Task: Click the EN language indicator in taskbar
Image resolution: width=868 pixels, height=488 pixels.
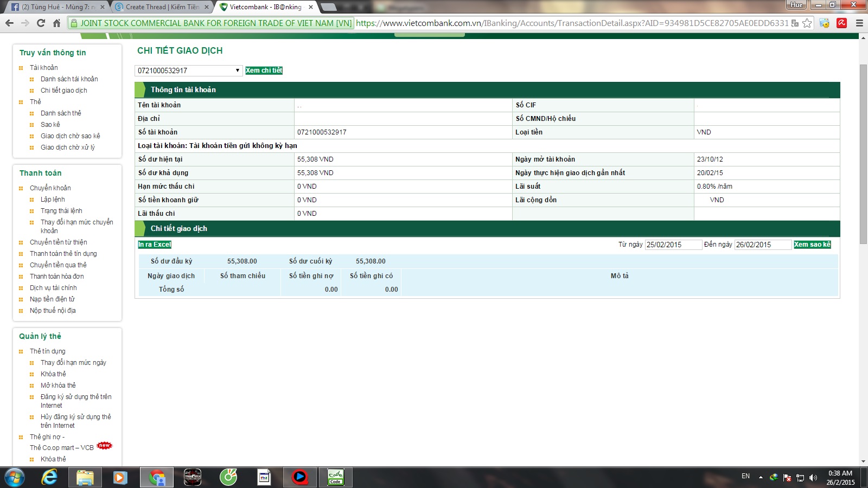Action: pos(745,477)
